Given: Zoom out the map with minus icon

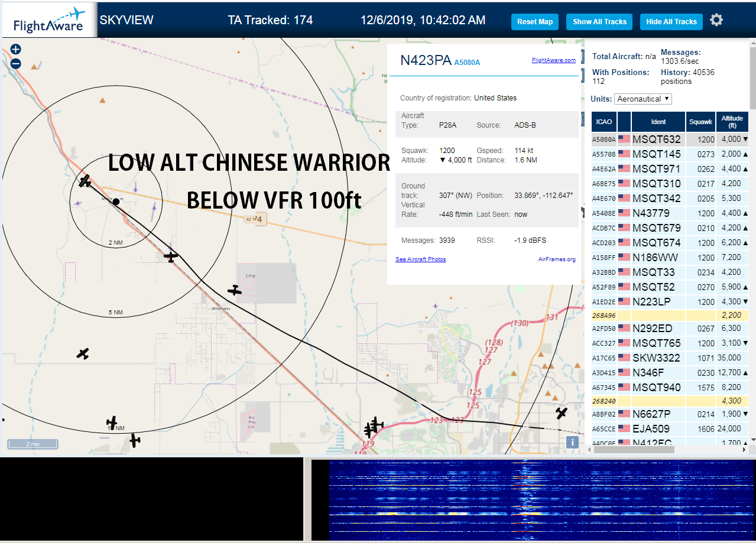Looking at the screenshot, I should pyautogui.click(x=16, y=64).
